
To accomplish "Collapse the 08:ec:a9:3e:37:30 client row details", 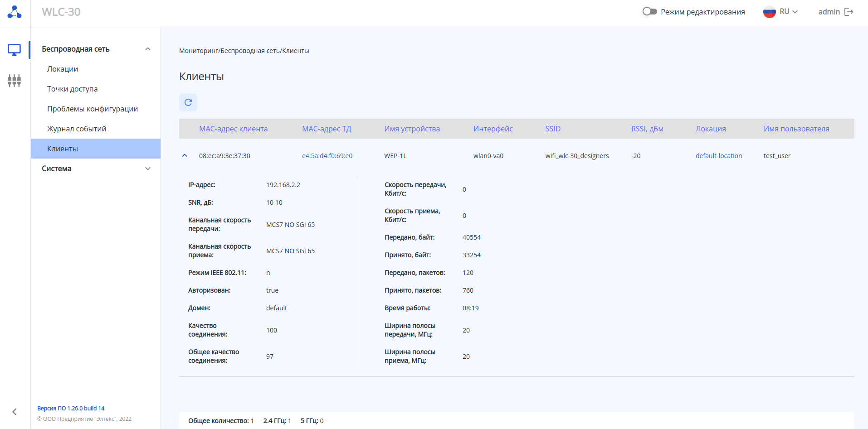I will coord(185,156).
